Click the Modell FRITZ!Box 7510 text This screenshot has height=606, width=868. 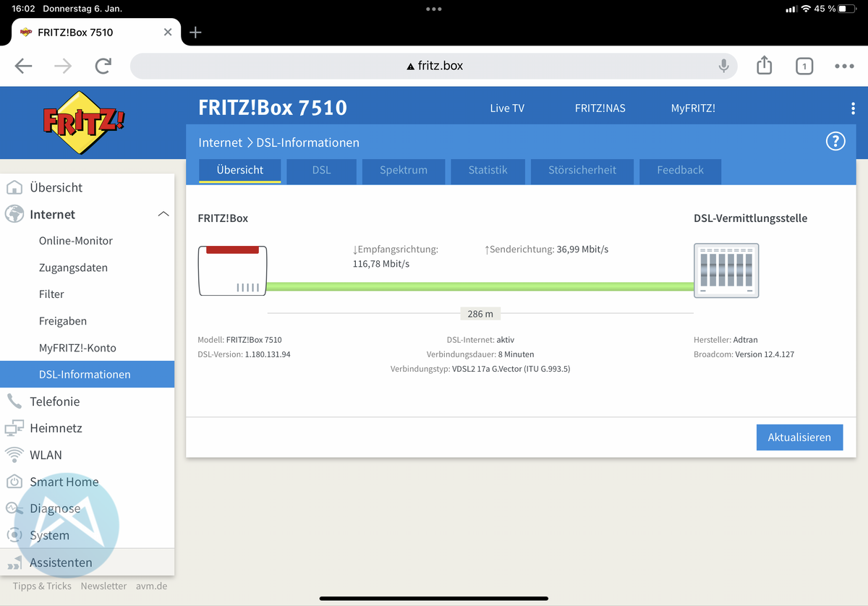pyautogui.click(x=239, y=340)
